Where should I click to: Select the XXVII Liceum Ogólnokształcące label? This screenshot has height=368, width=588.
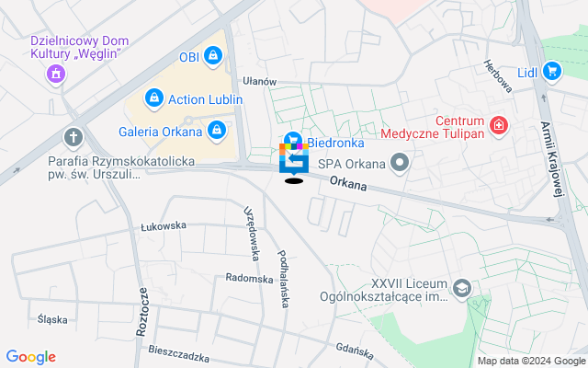point(384,290)
